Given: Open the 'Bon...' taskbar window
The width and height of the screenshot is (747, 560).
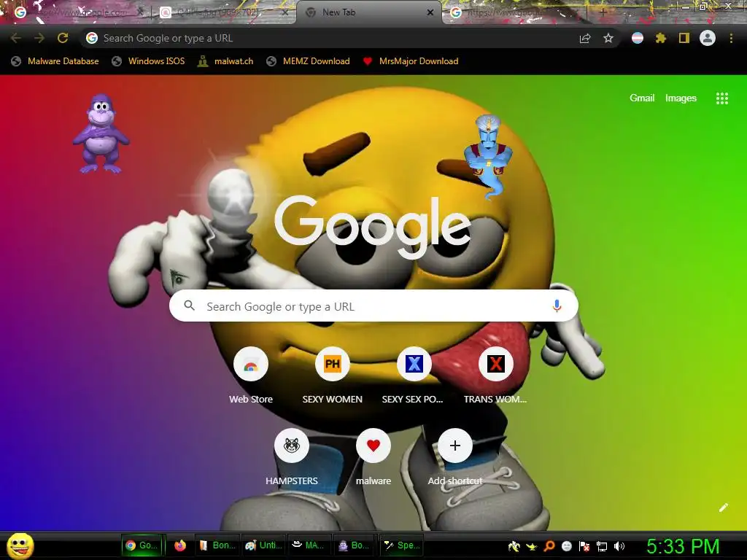Looking at the screenshot, I should pyautogui.click(x=217, y=545).
